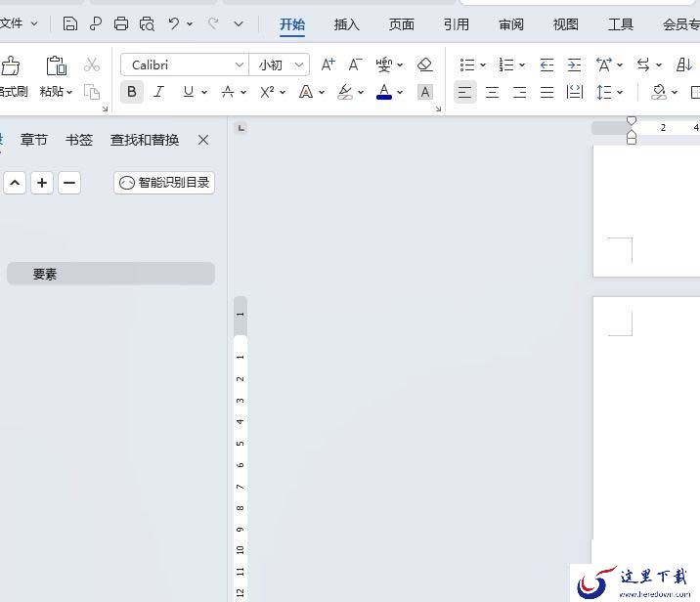Toggle Underline formatting
This screenshot has width=700, height=602.
pyautogui.click(x=189, y=92)
